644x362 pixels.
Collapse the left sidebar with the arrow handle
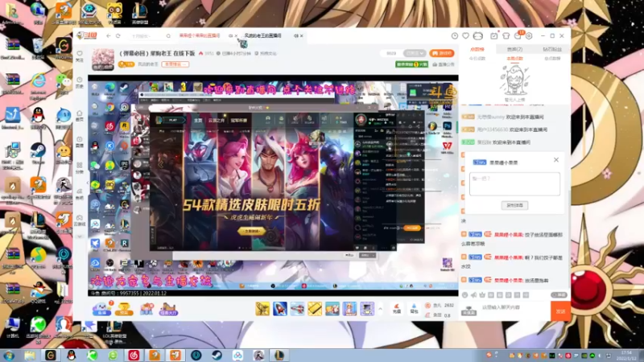coord(87,183)
